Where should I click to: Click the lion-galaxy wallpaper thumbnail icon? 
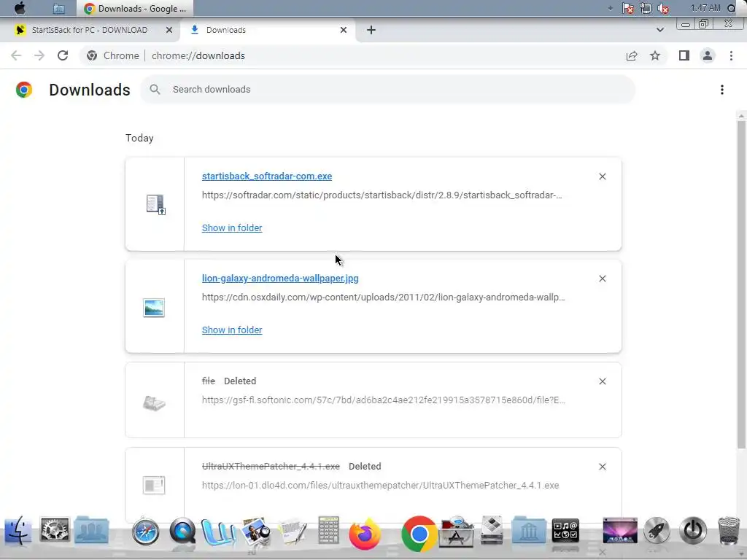click(154, 308)
